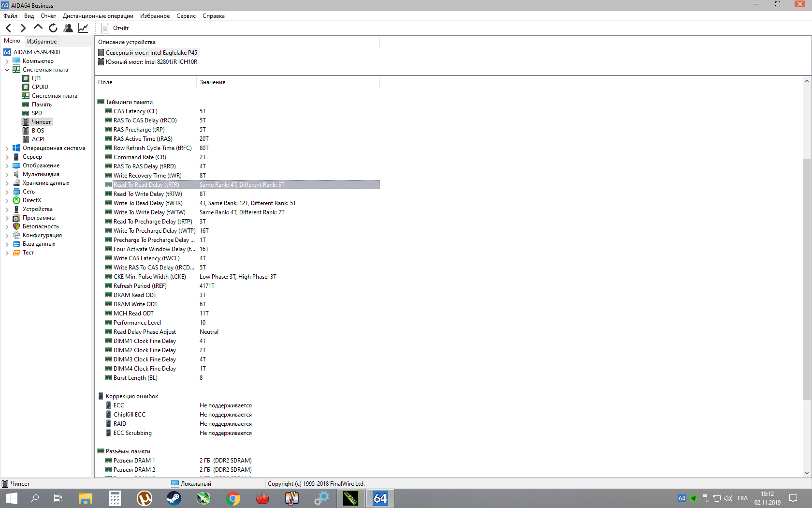Screen dimensions: 812x508
Task: Click the Отчёт report toolbar button
Action: (x=115, y=28)
